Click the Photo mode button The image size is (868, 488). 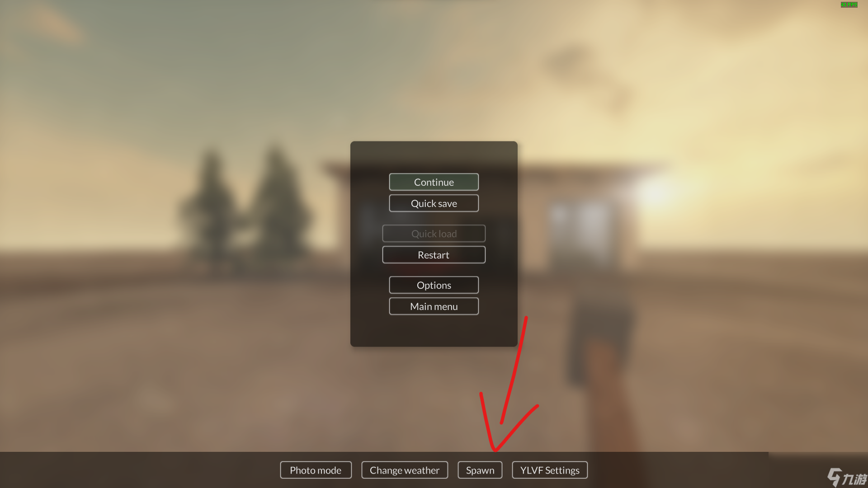[x=316, y=469]
